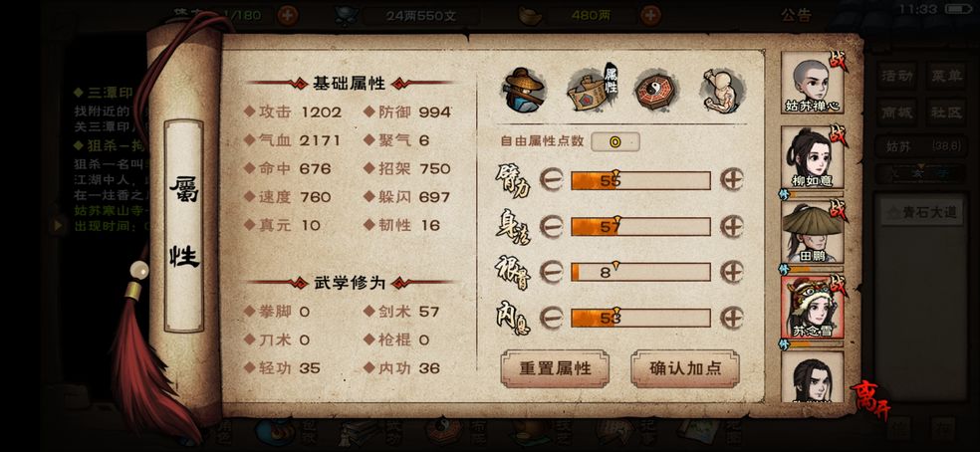Decrease 臂力 with its minus button
Viewport: 980px width, 452px height.
click(x=552, y=180)
